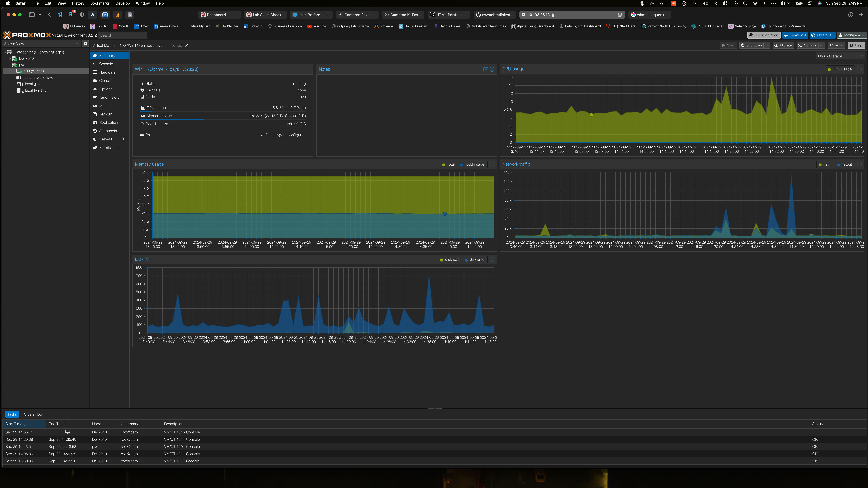
Task: Open Task History section
Action: tap(109, 97)
